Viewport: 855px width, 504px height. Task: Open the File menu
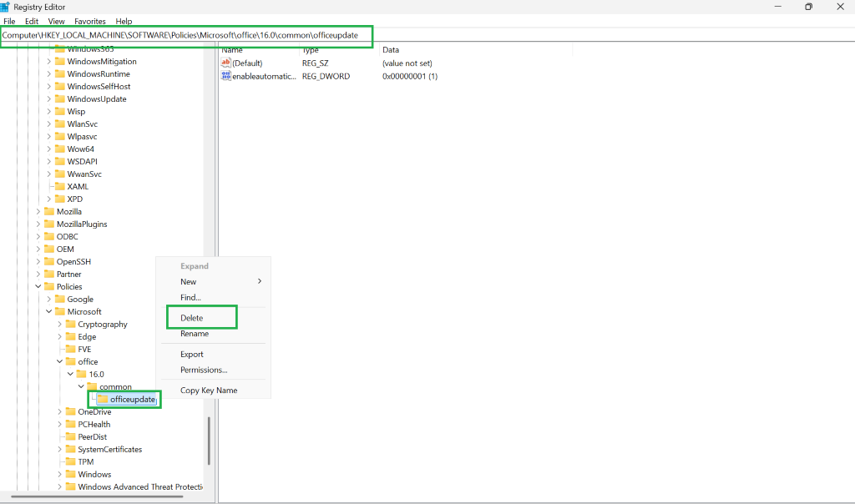(x=9, y=21)
